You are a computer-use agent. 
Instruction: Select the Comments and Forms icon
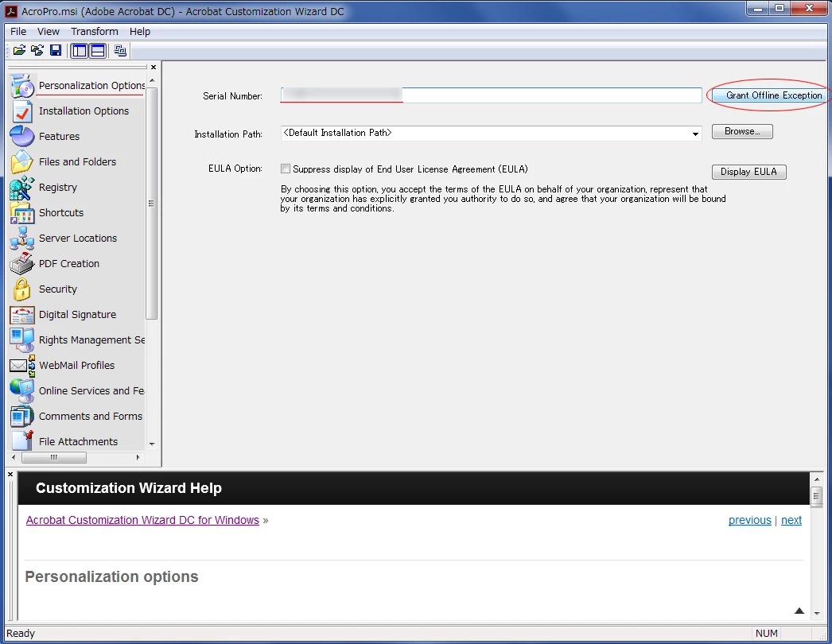pyautogui.click(x=22, y=417)
